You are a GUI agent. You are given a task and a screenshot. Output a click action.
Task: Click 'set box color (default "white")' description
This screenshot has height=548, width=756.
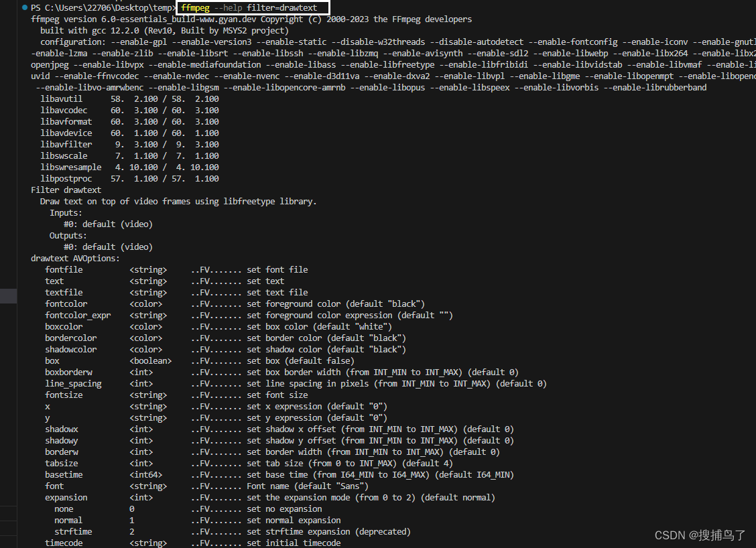(x=319, y=327)
